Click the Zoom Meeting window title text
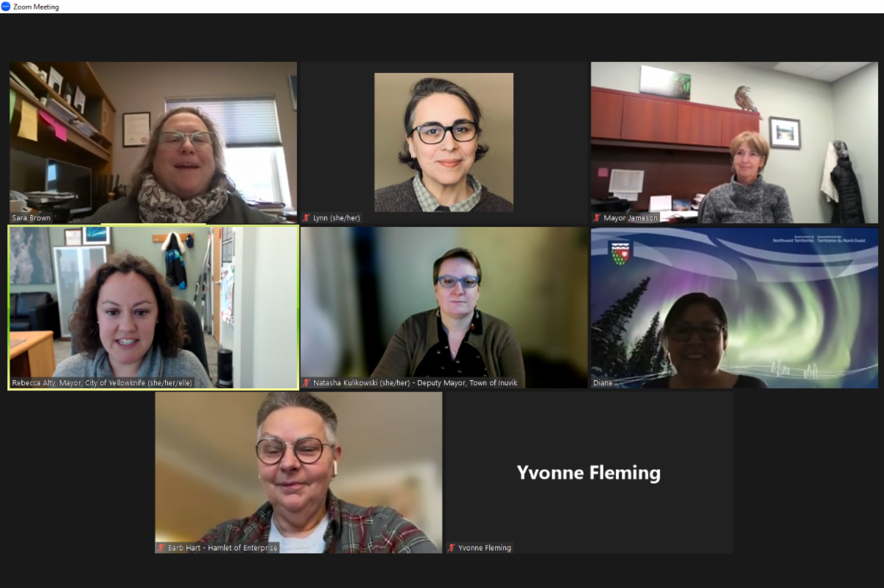Image resolution: width=884 pixels, height=588 pixels. coord(36,7)
